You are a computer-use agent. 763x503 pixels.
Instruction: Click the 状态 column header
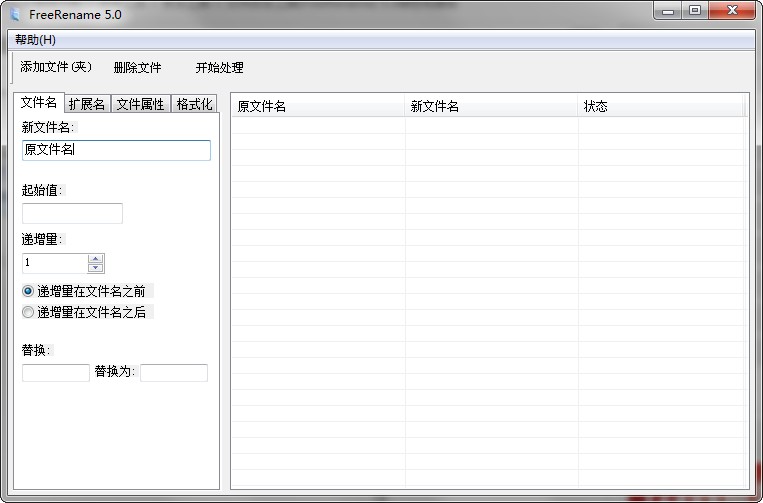pyautogui.click(x=661, y=106)
